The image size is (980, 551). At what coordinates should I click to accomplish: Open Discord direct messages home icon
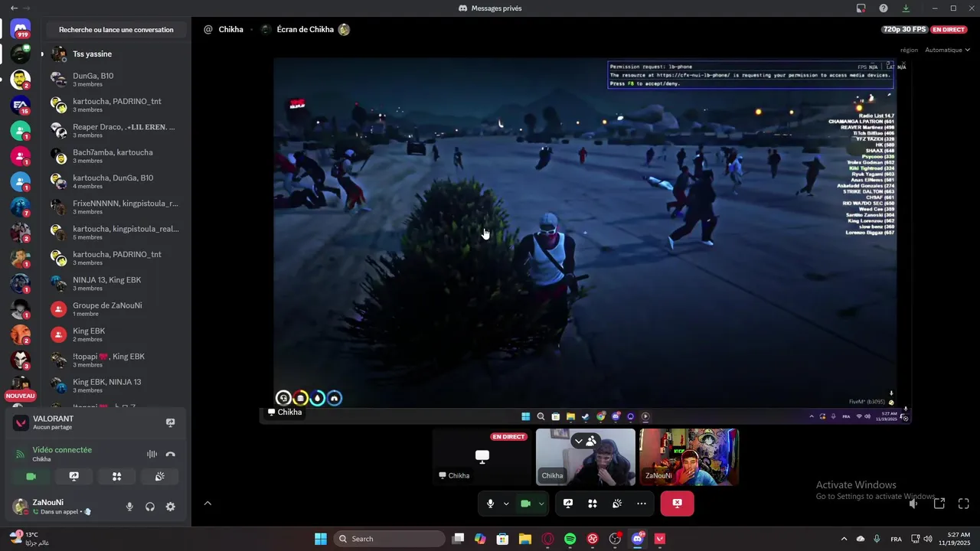click(x=21, y=29)
